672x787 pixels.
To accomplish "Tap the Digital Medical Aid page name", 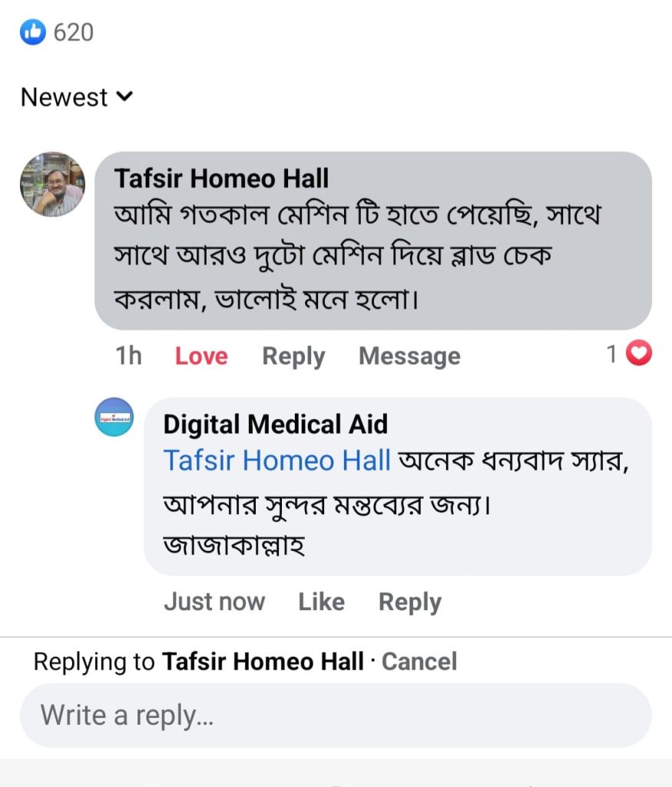I will click(275, 424).
